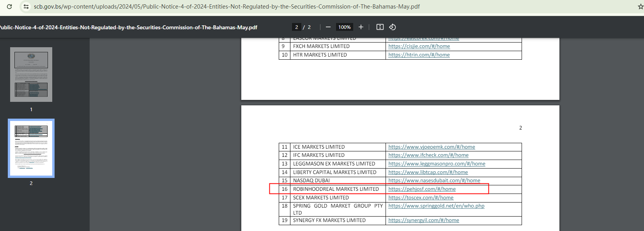Viewport: 644px width, 231px height.
Task: Click the pehjosf.com link for Robinhoodreal Markets
Action: 422,189
